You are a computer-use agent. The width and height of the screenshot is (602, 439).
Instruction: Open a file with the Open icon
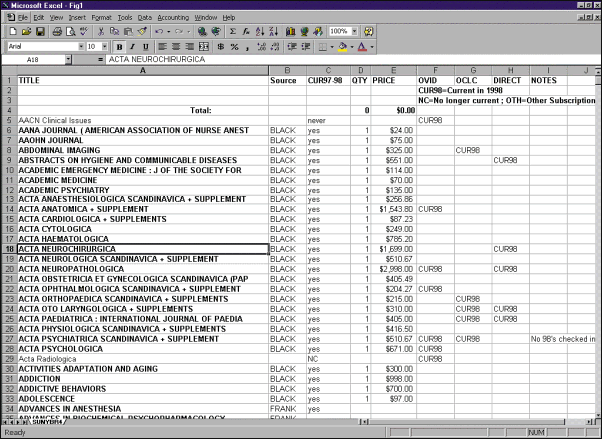point(25,32)
